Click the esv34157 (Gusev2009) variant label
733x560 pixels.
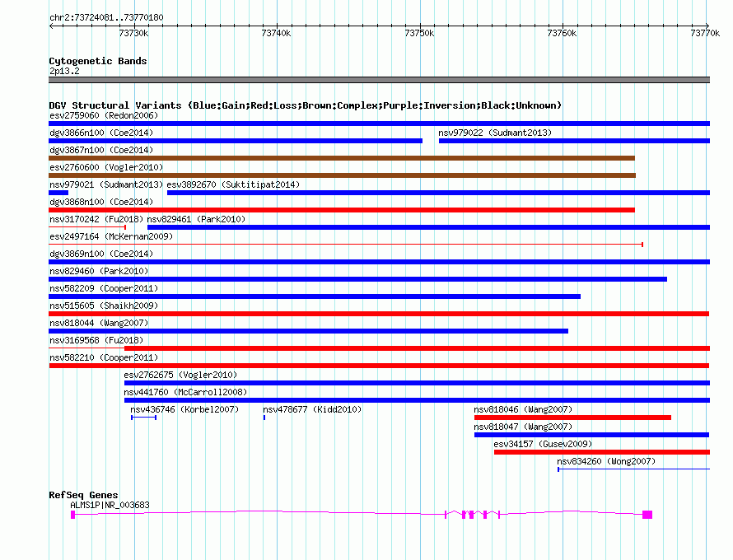pyautogui.click(x=543, y=444)
